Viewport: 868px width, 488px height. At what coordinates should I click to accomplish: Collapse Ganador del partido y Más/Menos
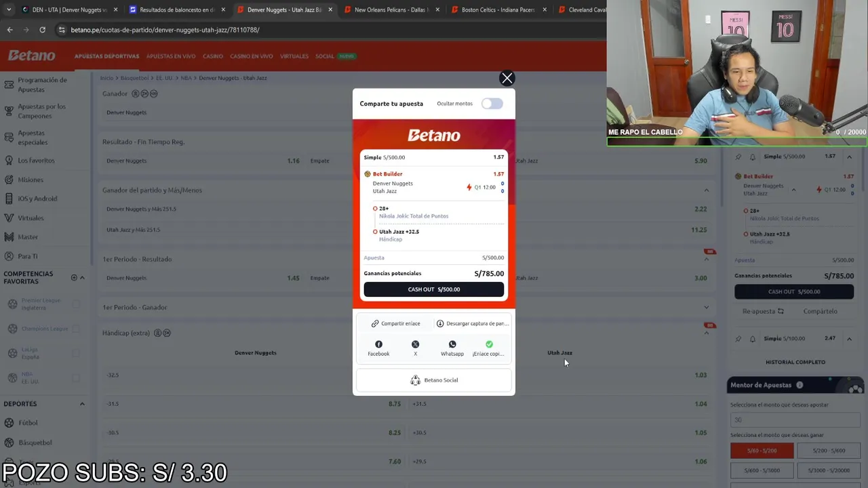[706, 190]
